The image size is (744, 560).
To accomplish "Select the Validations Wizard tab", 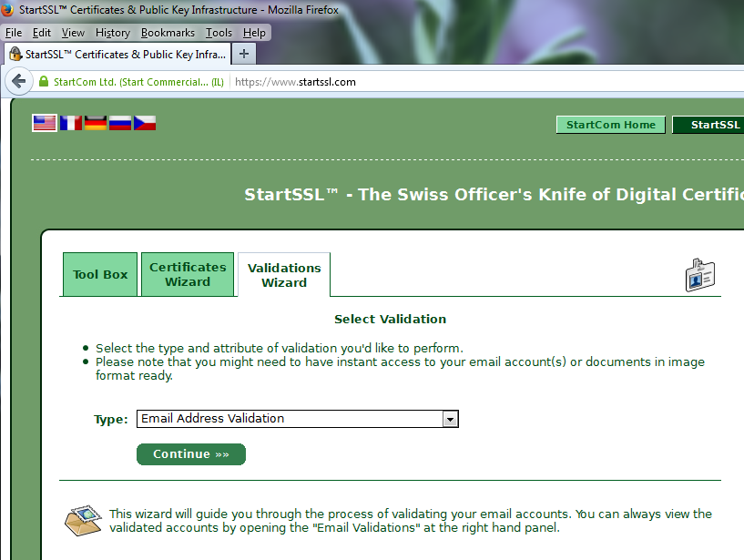I will pyautogui.click(x=284, y=275).
